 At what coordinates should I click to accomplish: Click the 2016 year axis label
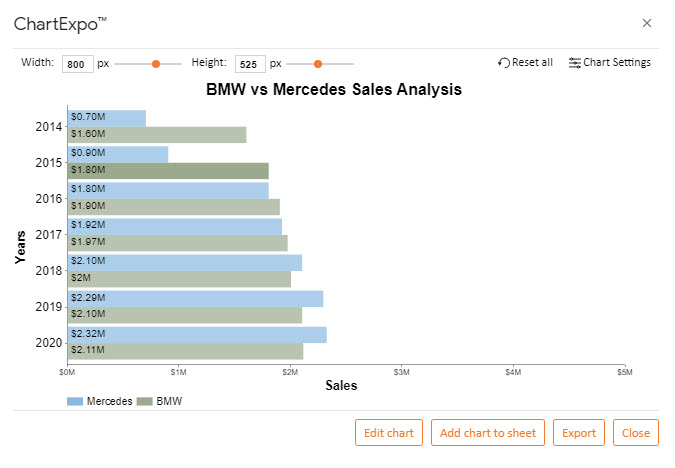49,199
